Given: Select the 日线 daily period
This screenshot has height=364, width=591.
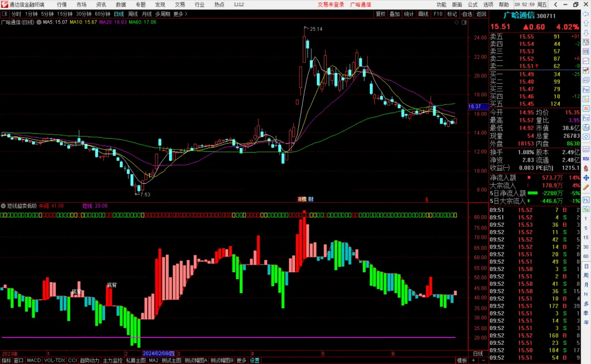Looking at the screenshot, I should coord(119,14).
